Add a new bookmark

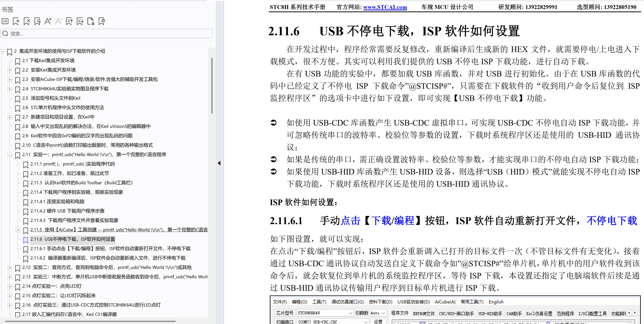pos(16,21)
